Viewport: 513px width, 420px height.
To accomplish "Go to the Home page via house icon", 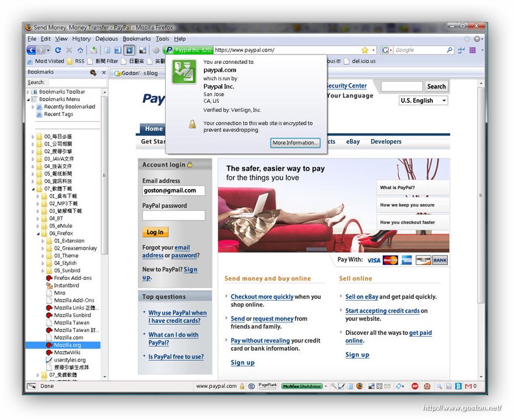I will pyautogui.click(x=80, y=50).
